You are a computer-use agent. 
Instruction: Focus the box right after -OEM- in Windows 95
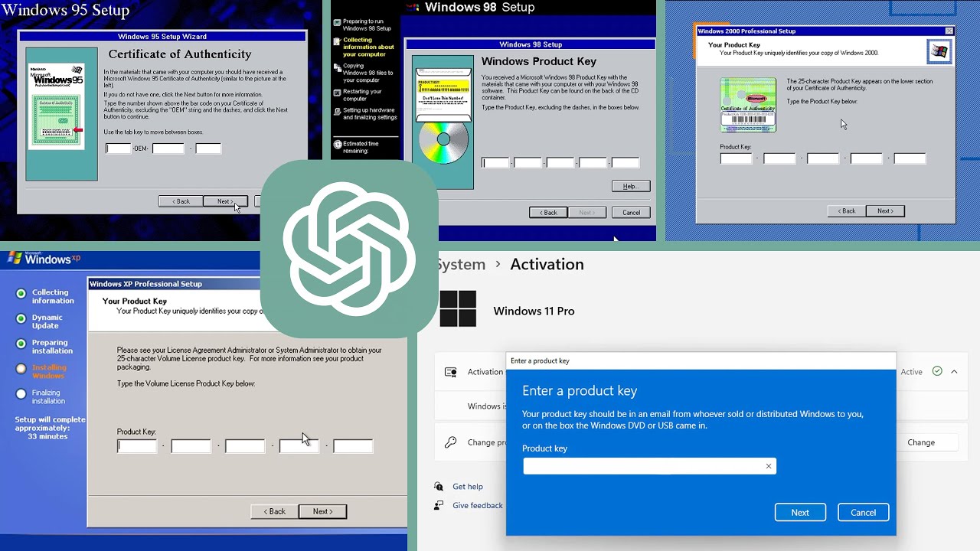[x=168, y=148]
